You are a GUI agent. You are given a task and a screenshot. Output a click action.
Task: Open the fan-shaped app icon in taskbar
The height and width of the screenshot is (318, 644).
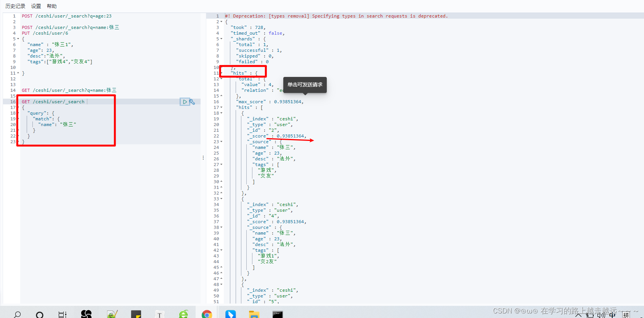pos(86,314)
